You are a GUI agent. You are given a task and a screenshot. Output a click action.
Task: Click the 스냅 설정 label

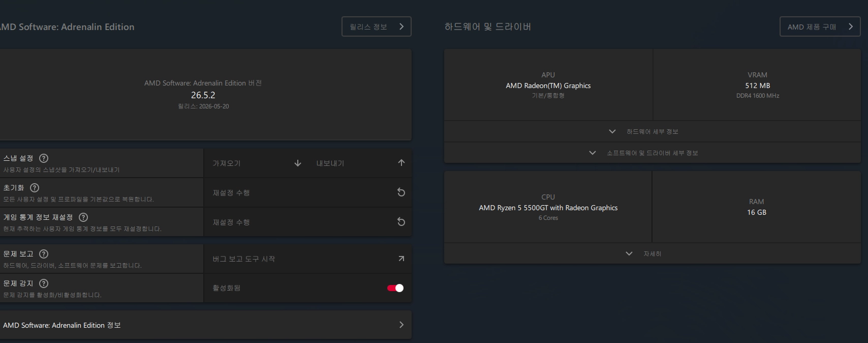coord(18,158)
